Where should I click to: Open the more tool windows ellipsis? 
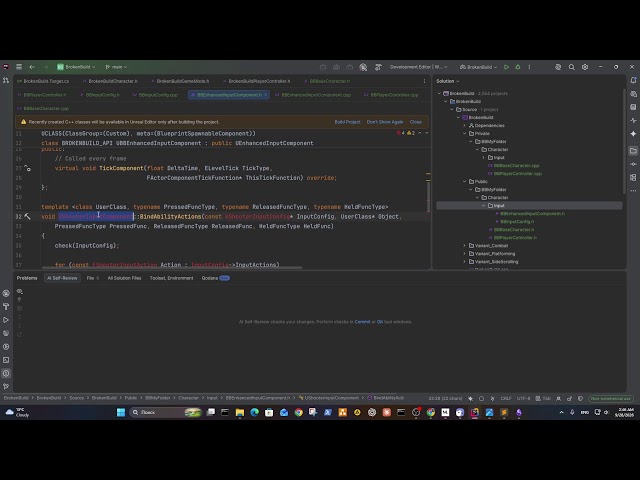[633, 191]
